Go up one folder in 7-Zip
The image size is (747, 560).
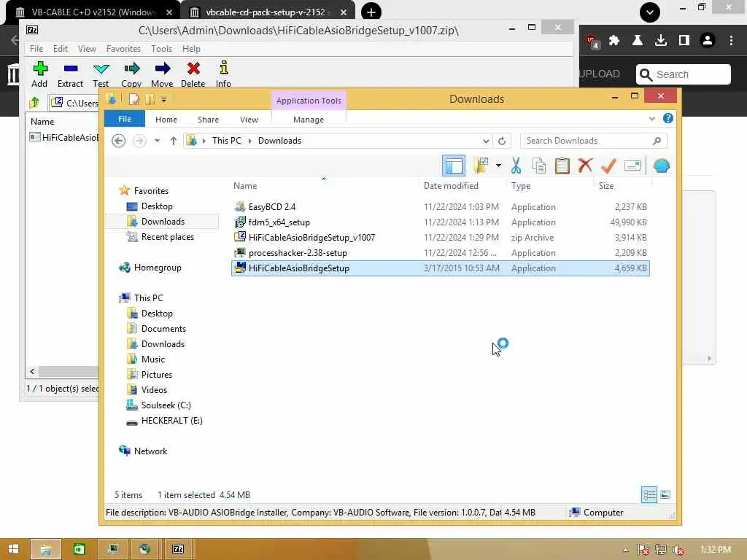tap(34, 102)
